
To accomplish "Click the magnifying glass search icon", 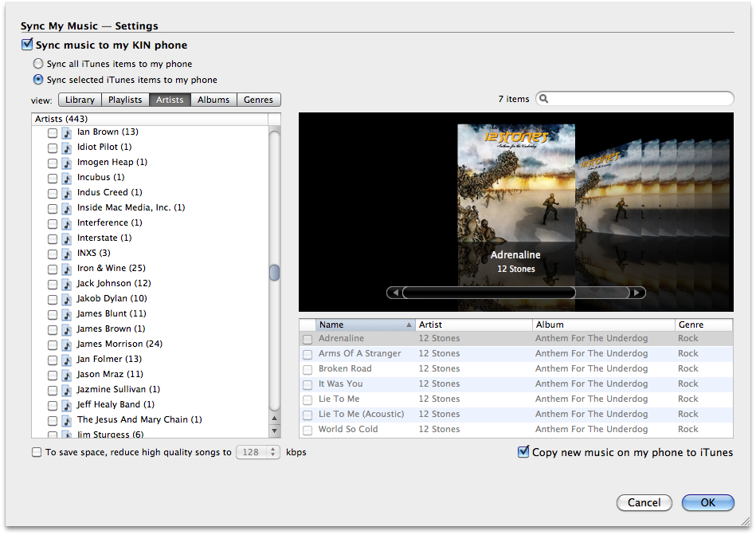I will point(544,99).
